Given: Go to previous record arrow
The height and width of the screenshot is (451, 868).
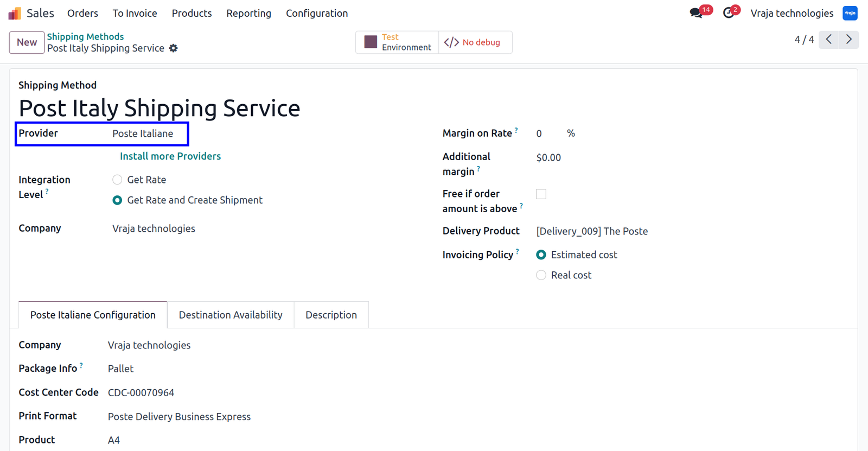Looking at the screenshot, I should [829, 40].
